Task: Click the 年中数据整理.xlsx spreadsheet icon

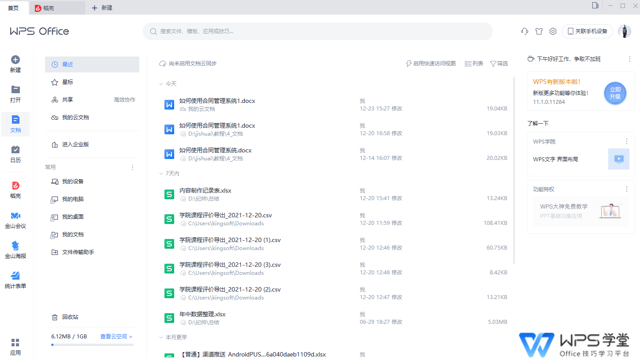Action: (x=169, y=318)
